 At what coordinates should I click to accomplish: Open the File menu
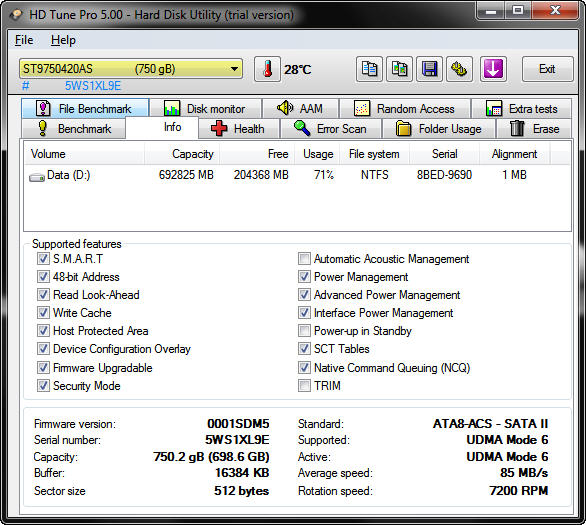(24, 40)
